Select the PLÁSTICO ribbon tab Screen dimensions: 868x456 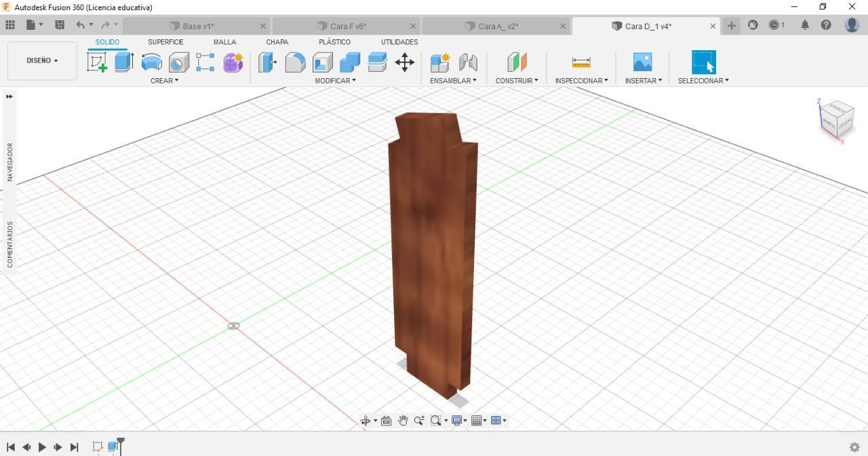[334, 42]
